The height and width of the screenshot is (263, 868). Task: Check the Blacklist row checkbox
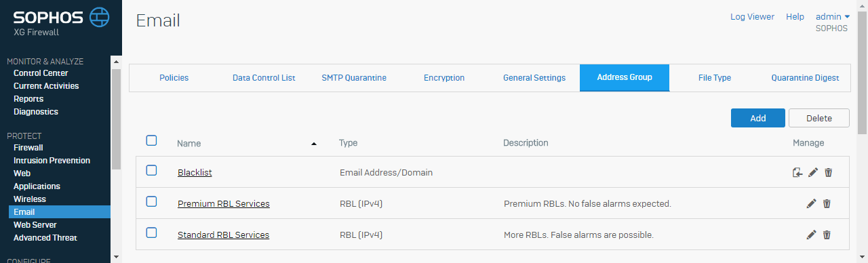(152, 170)
